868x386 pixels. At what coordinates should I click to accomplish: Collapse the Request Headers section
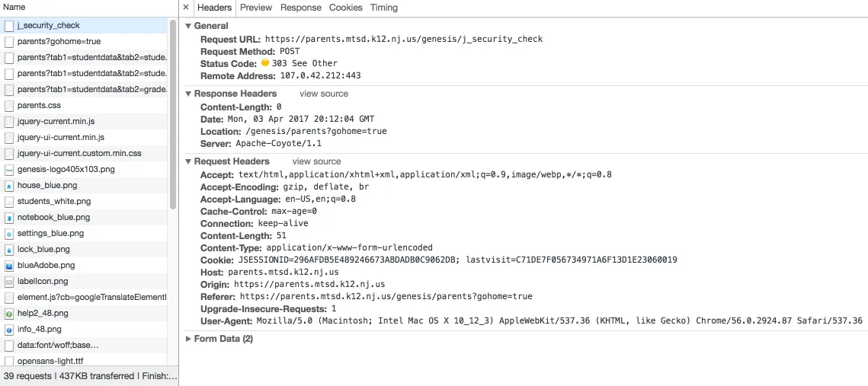click(x=189, y=161)
